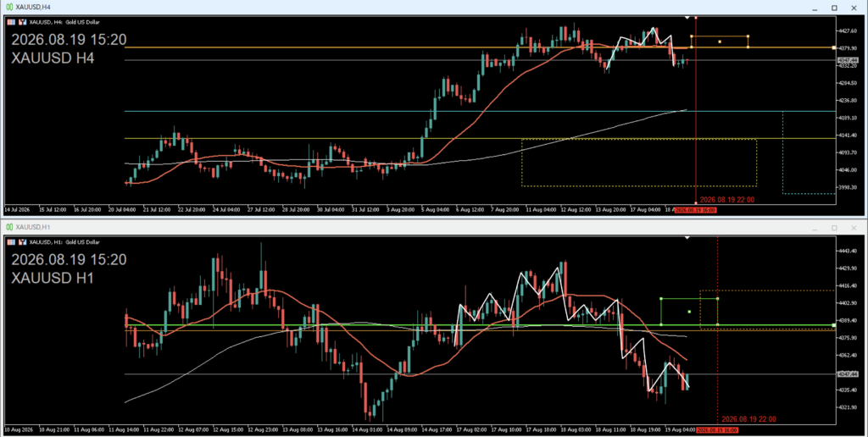
Task: Minimize the XAUUSD,H4 chart window
Action: [815, 8]
